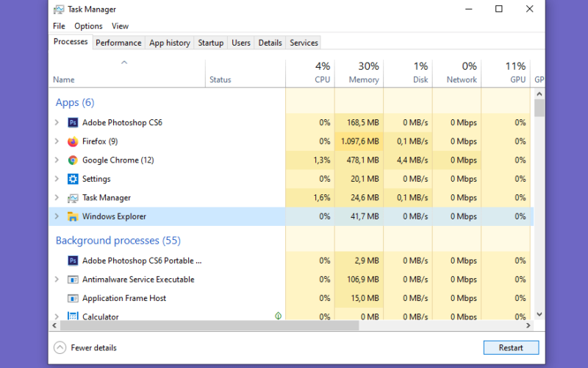
Task: Open the View menu
Action: [x=120, y=26]
